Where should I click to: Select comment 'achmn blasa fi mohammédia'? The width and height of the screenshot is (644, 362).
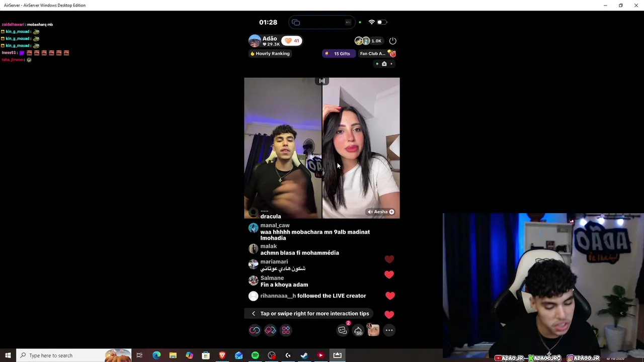pyautogui.click(x=299, y=253)
